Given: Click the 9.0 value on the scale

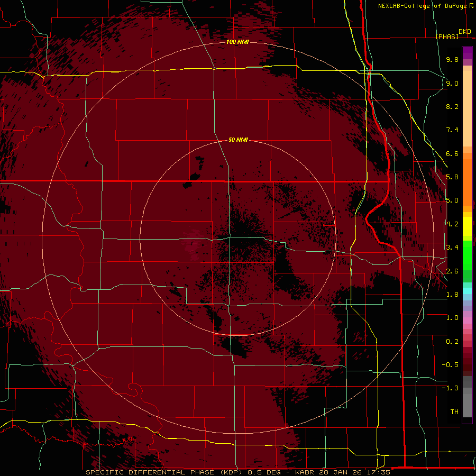Looking at the screenshot, I should click(x=452, y=83).
